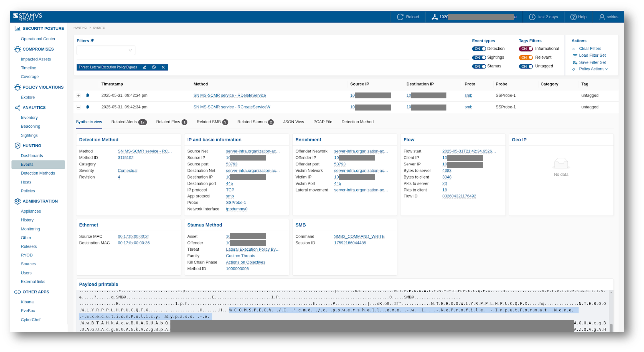644x352 pixels.
Task: Click the Reload icon in top bar
Action: coord(400,17)
